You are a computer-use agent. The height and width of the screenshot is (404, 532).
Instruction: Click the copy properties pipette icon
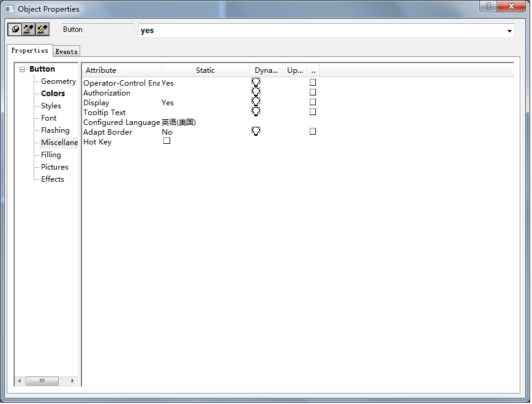coord(29,29)
